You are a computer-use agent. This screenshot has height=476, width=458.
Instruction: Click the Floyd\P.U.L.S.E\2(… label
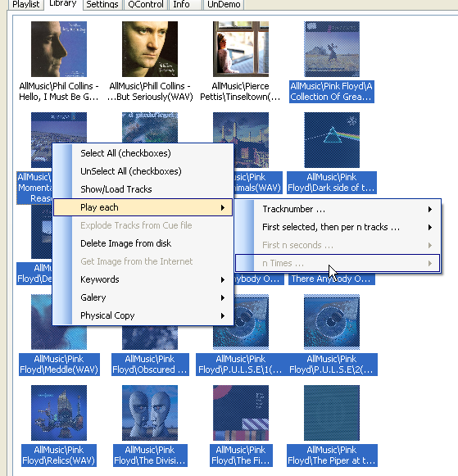pyautogui.click(x=332, y=369)
